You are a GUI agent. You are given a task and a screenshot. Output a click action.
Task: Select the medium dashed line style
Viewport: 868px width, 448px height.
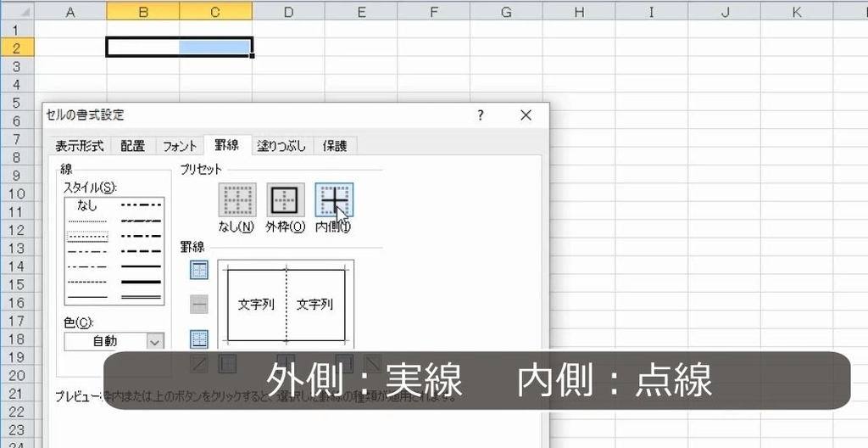tap(142, 251)
